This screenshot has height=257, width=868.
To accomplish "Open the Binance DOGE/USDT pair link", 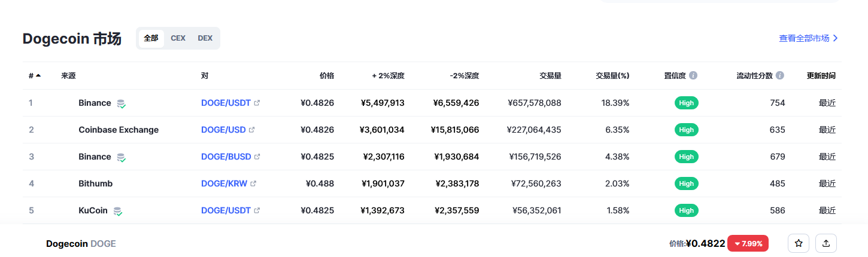I will tap(226, 103).
